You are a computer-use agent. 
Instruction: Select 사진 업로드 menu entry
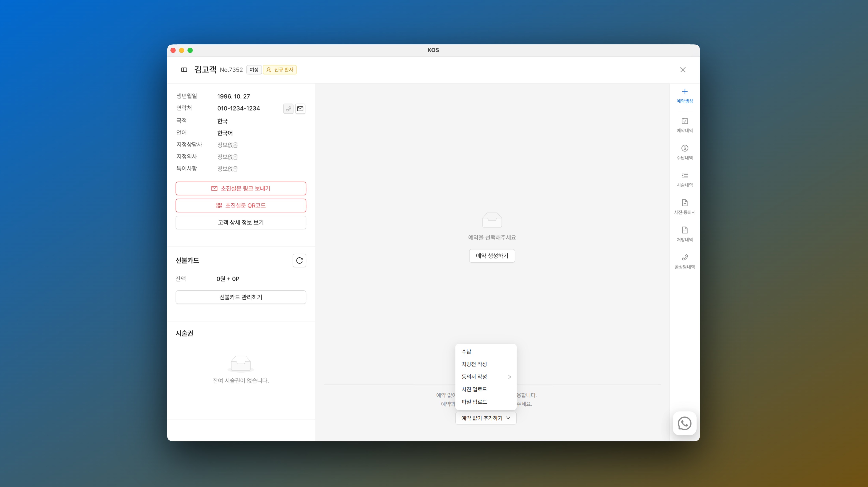click(x=474, y=389)
